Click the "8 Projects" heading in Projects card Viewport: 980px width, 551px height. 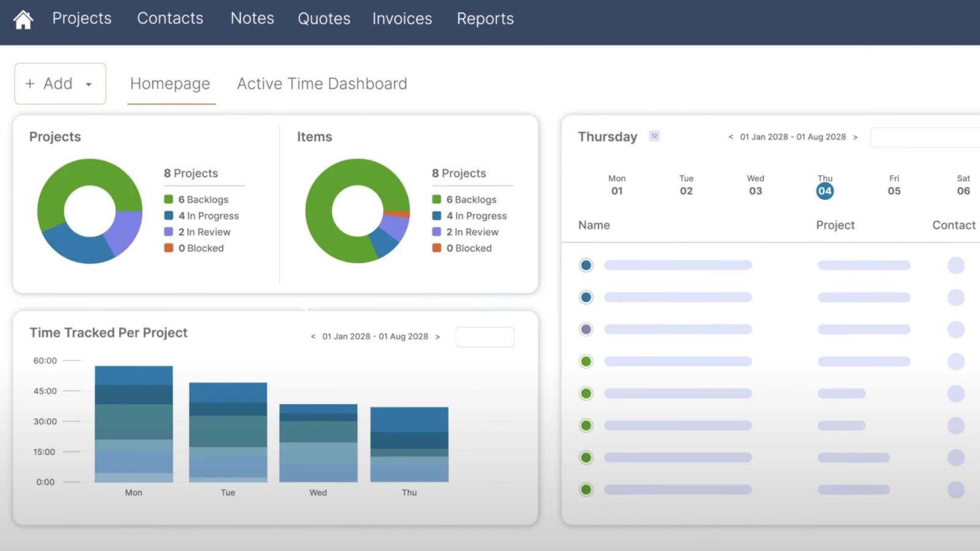coord(190,173)
